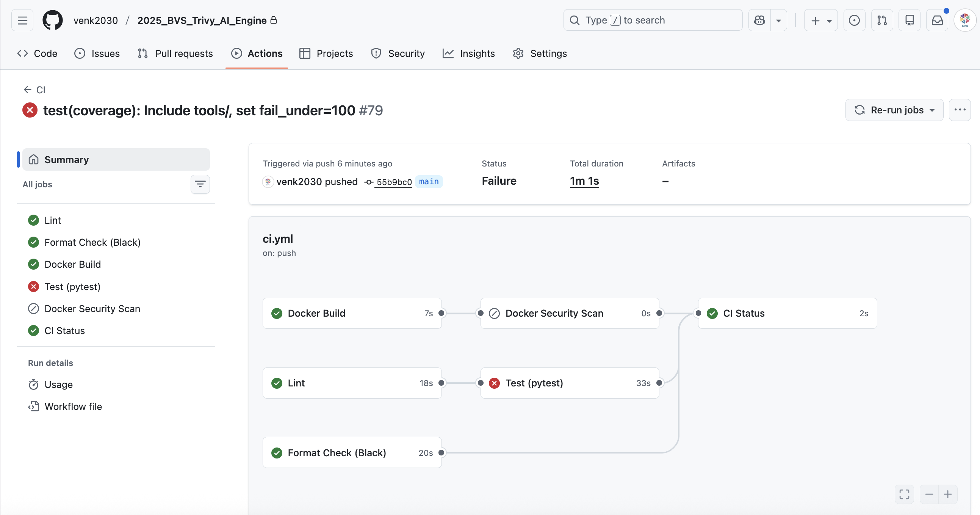Open the issues icon in header
980x515 pixels.
pyautogui.click(x=854, y=20)
